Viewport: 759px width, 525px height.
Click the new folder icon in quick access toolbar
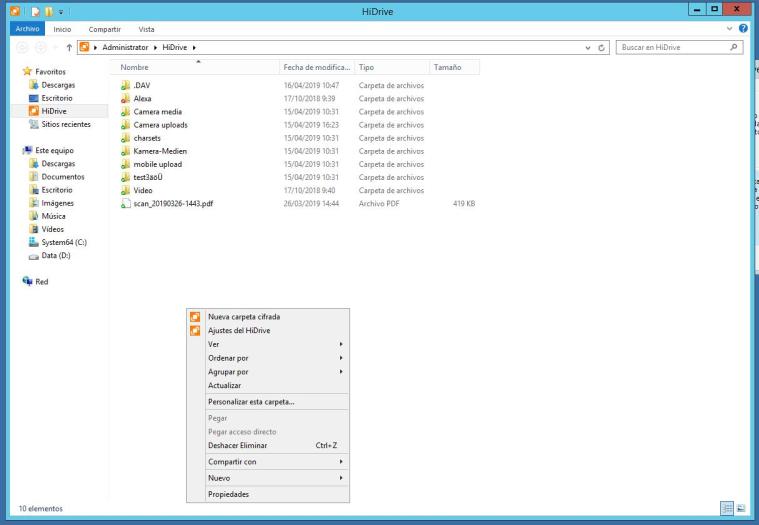click(x=49, y=11)
